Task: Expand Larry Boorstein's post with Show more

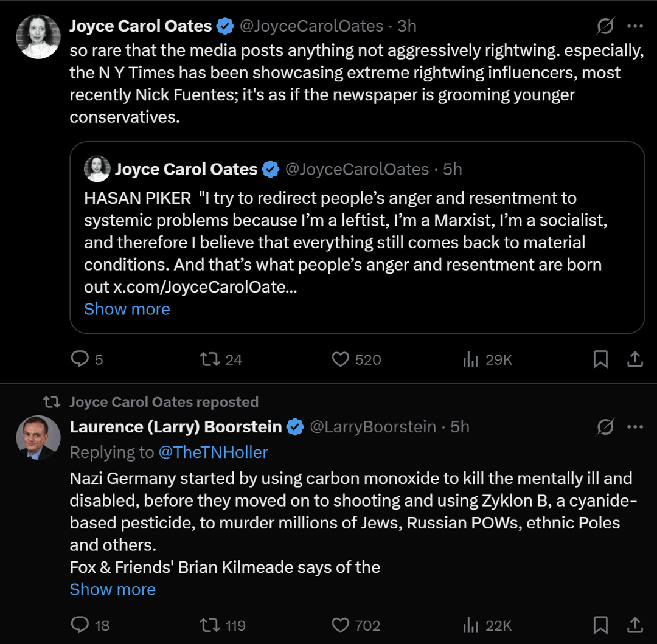Action: pos(113,589)
